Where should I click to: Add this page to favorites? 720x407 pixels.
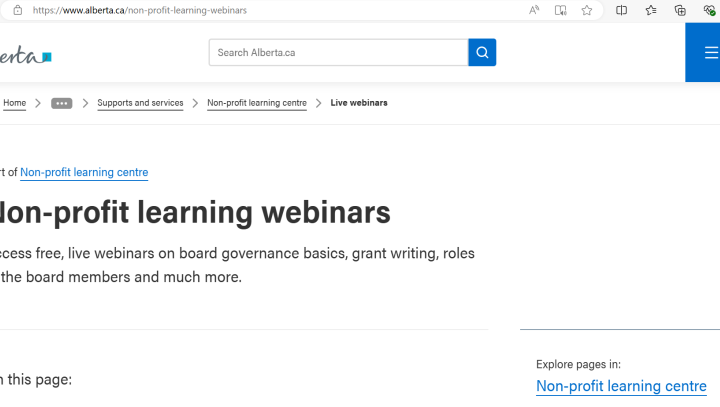[587, 10]
